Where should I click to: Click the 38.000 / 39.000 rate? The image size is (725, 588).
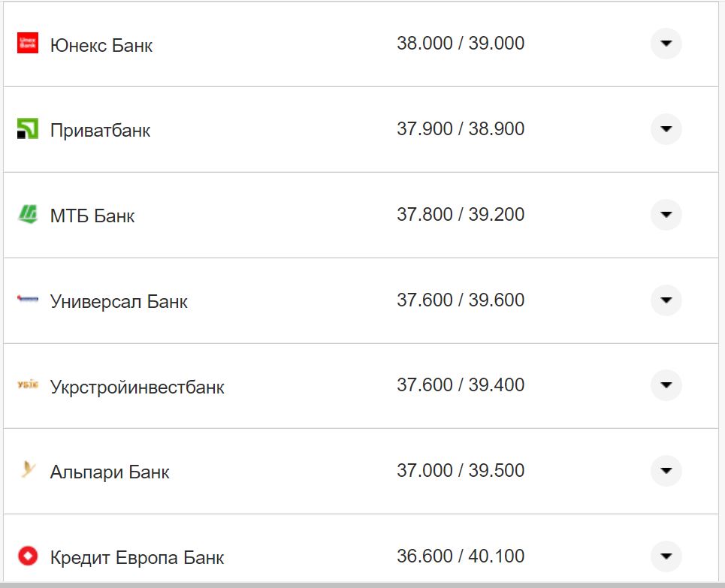(461, 44)
